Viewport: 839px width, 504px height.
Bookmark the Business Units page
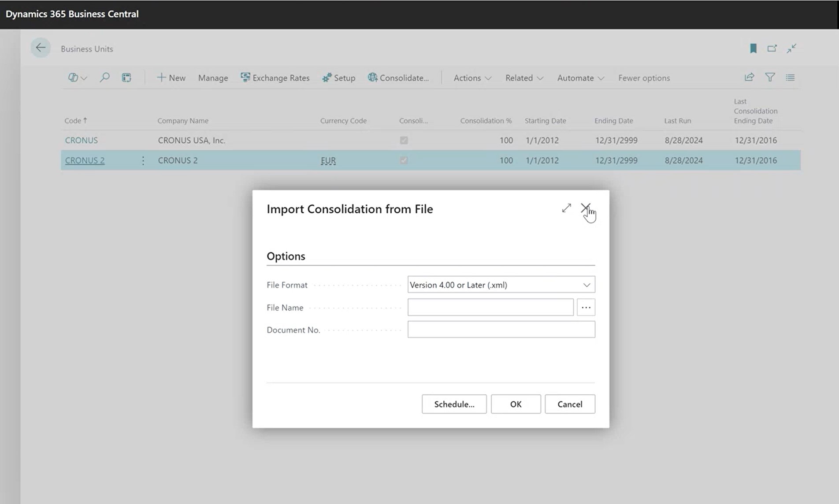753,48
